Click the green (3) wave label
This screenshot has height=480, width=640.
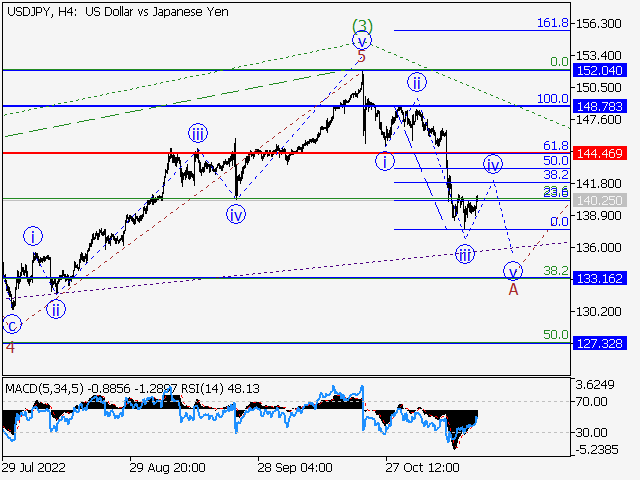[x=362, y=26]
